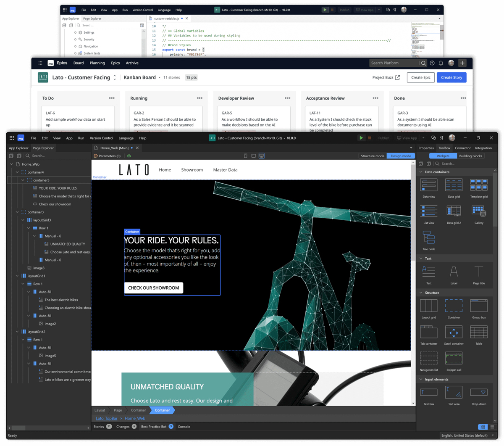The image size is (504, 446).
Task: Switch to phone device preview
Action: point(246,156)
